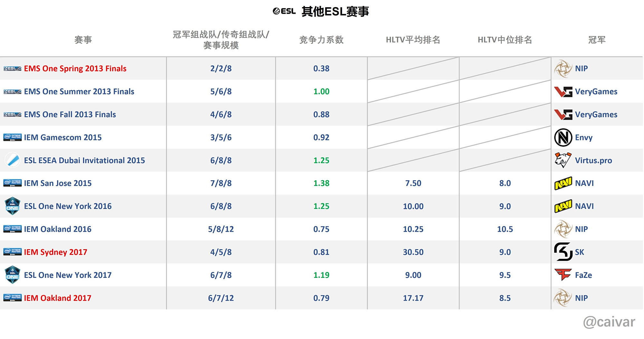
Task: Click NAVI logo for IEM San Jose 2015
Action: [x=563, y=183]
